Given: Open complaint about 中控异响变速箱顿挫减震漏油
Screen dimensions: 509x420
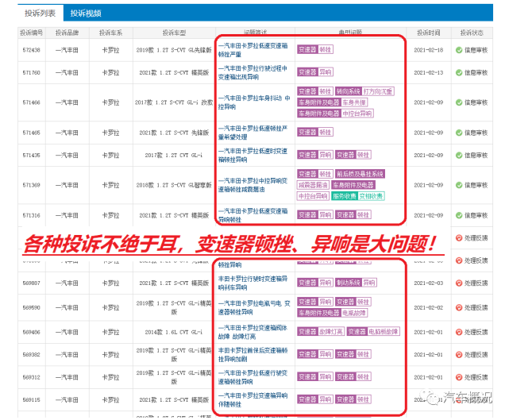Looking at the screenshot, I should (x=253, y=185).
